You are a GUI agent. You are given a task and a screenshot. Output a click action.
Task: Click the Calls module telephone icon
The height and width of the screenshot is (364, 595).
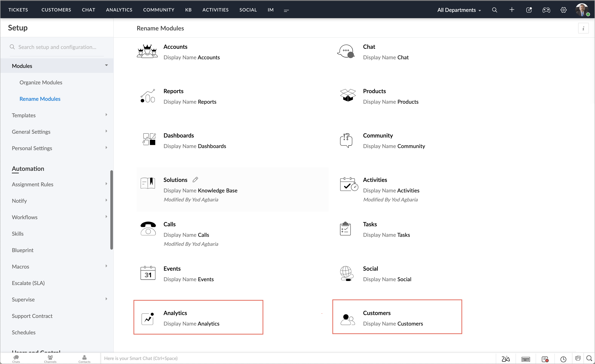[148, 228]
